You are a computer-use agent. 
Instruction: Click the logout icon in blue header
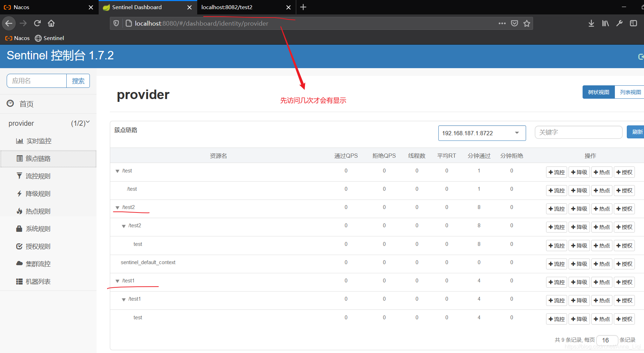641,57
